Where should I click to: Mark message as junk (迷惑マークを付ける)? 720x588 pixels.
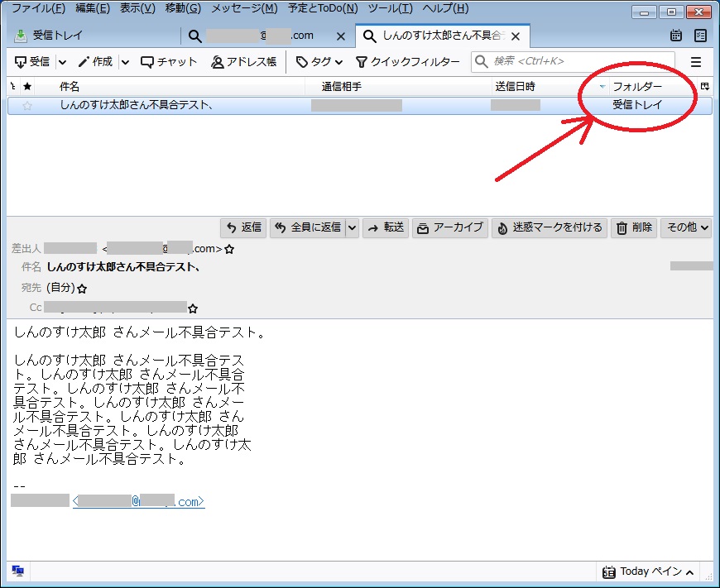click(550, 227)
